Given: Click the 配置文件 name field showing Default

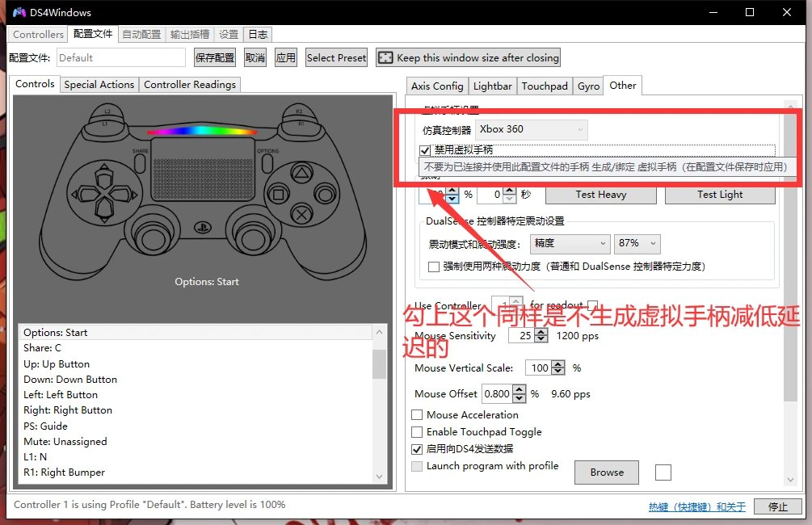Looking at the screenshot, I should (x=120, y=57).
